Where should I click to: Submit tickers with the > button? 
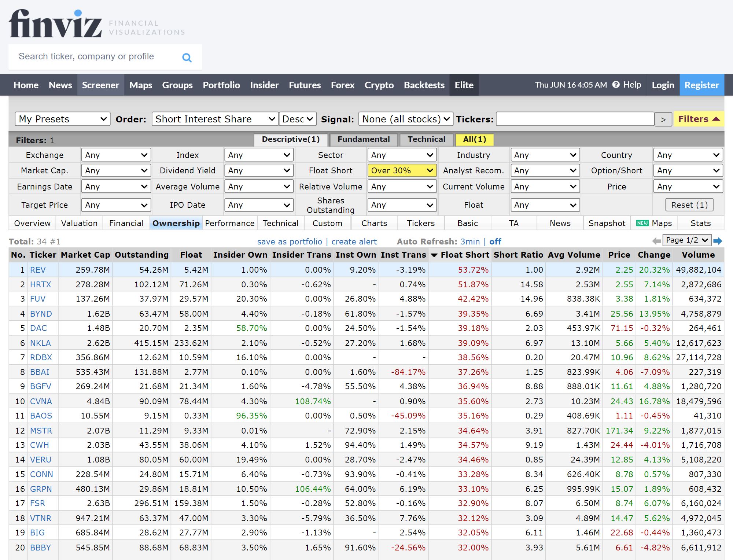[663, 119]
